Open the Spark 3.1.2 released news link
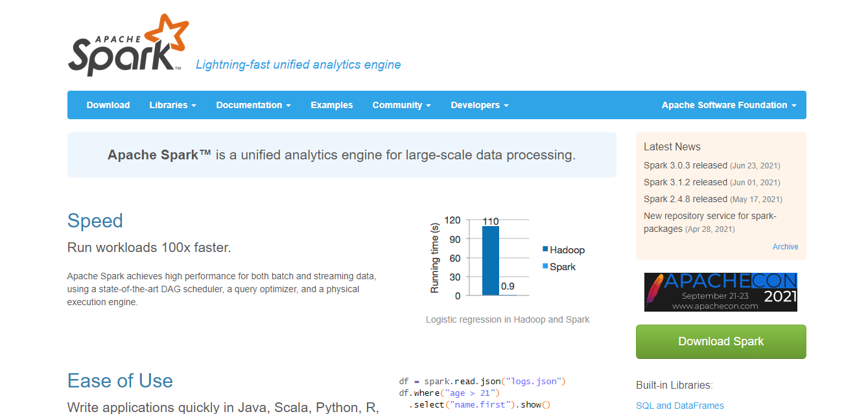The height and width of the screenshot is (414, 868). coord(685,182)
